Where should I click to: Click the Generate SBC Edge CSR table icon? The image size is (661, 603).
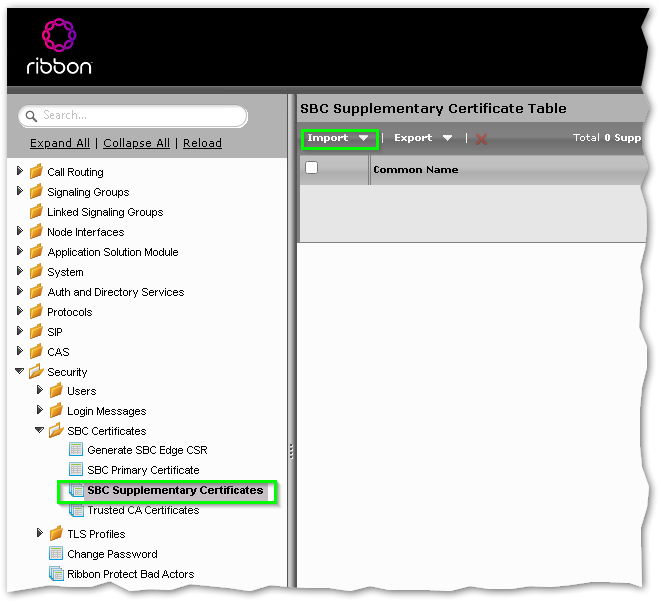[x=76, y=450]
